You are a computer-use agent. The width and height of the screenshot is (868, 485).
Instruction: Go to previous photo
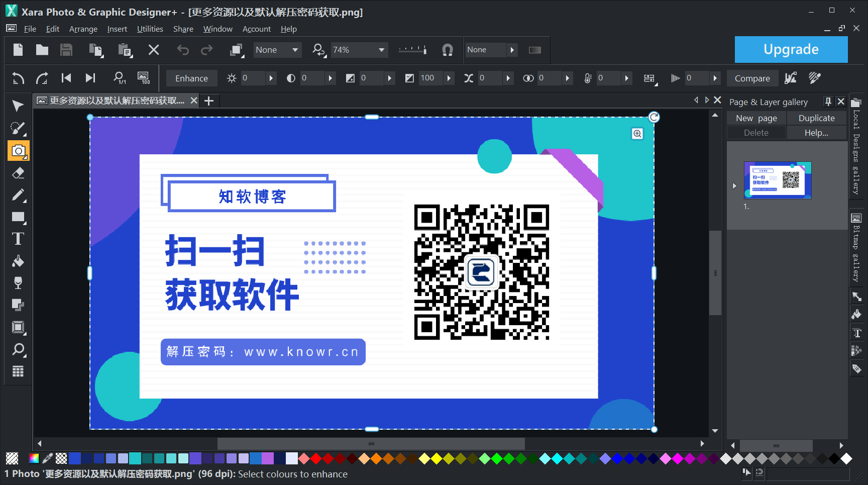click(x=66, y=78)
